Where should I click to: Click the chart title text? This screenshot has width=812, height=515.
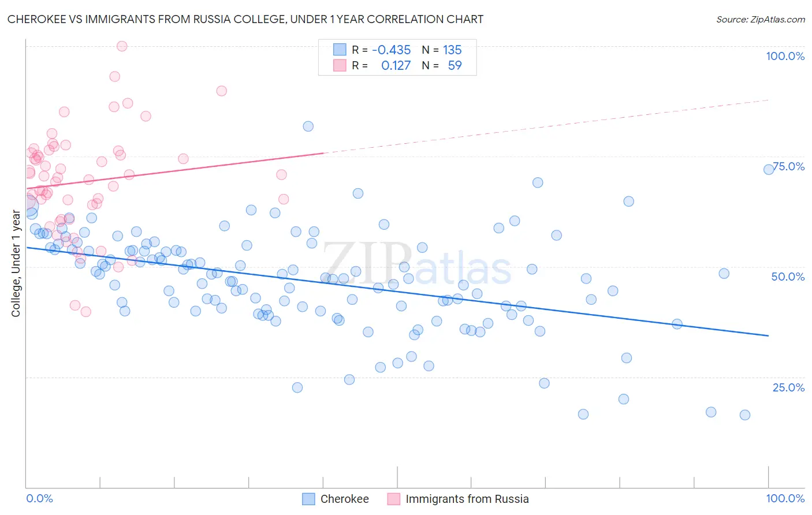click(x=245, y=19)
